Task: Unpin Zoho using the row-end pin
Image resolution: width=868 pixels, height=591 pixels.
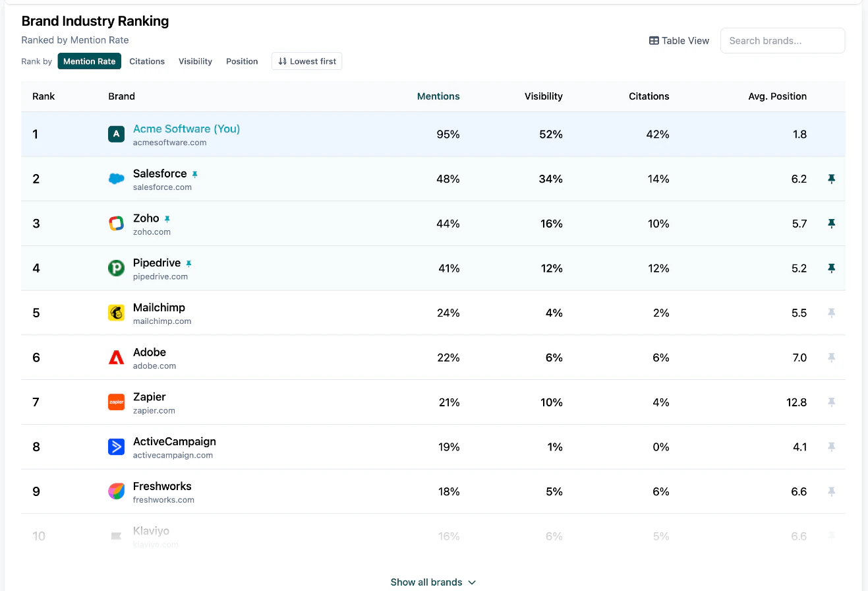Action: click(832, 224)
